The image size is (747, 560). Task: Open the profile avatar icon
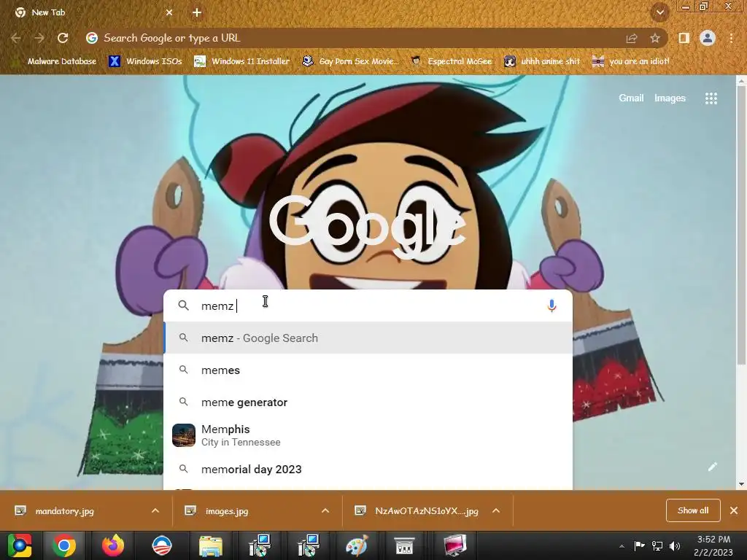coord(708,38)
